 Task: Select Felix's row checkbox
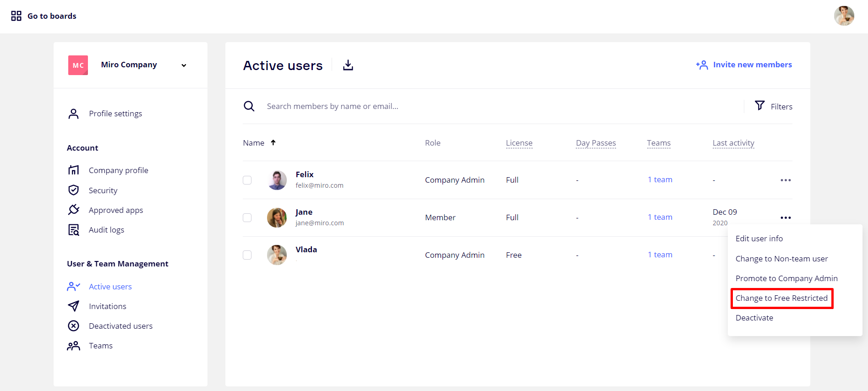[x=247, y=180]
